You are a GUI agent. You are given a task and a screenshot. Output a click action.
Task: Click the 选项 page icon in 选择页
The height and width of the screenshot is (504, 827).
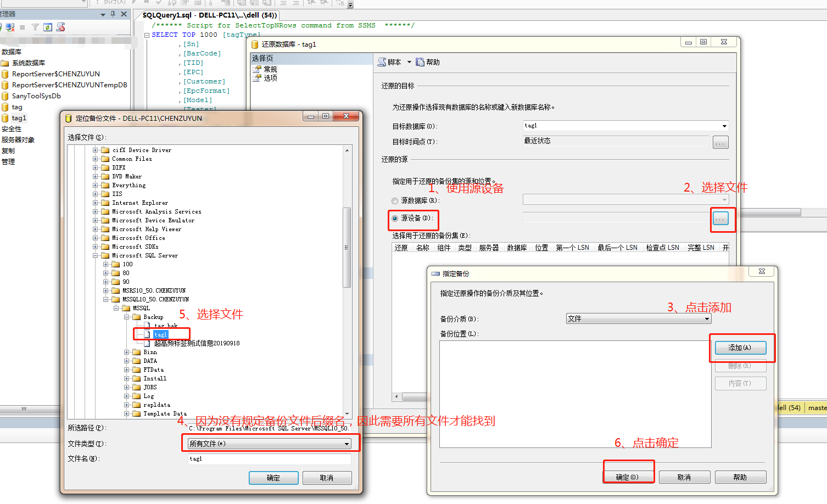(257, 78)
